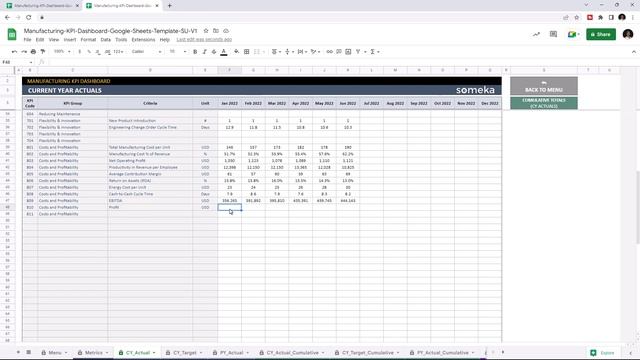This screenshot has width=640, height=360.
Task: Format as currency
Action: (x=80, y=52)
